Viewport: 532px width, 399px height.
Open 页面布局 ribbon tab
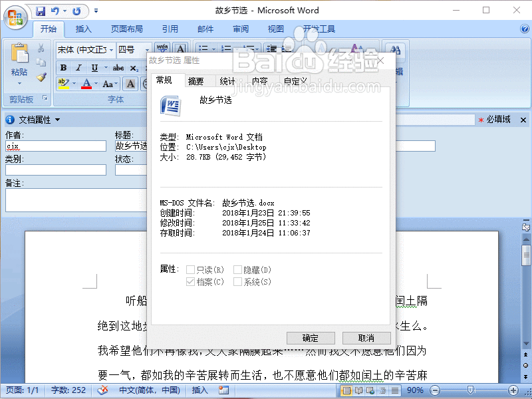pos(126,29)
